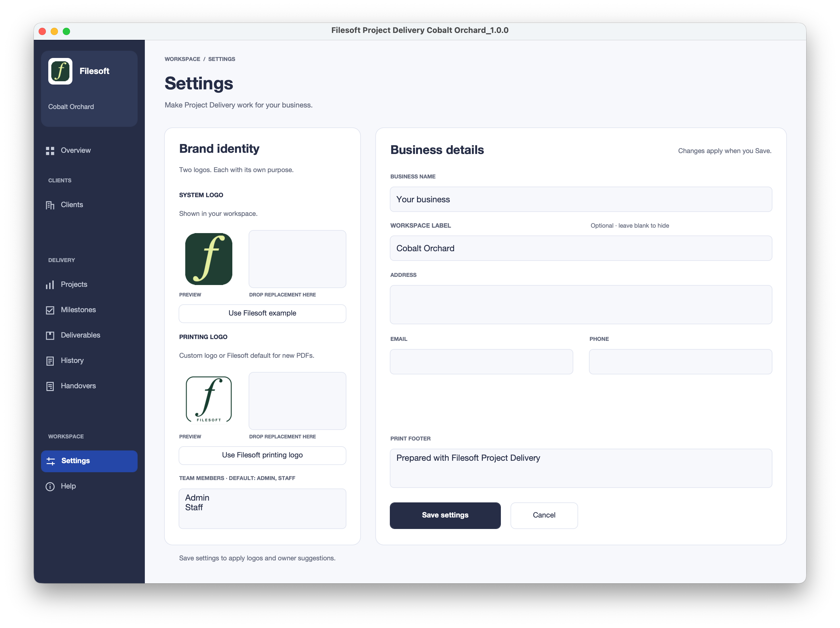The height and width of the screenshot is (628, 840).
Task: Click the Deliverables box icon
Action: pos(50,335)
